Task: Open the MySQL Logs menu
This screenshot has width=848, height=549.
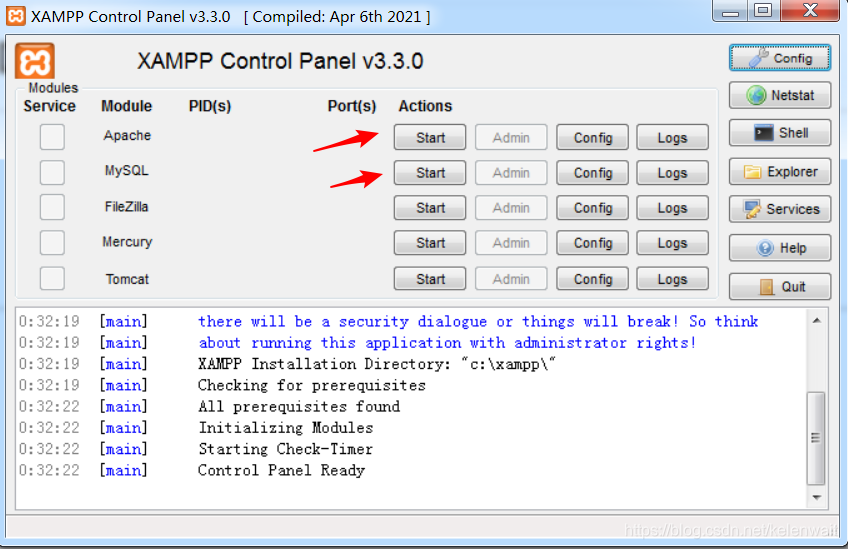Action: click(672, 173)
